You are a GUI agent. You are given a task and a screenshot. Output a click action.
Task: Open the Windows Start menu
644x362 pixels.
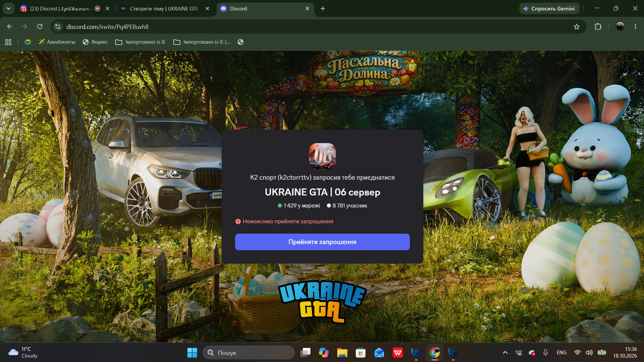[x=192, y=352]
